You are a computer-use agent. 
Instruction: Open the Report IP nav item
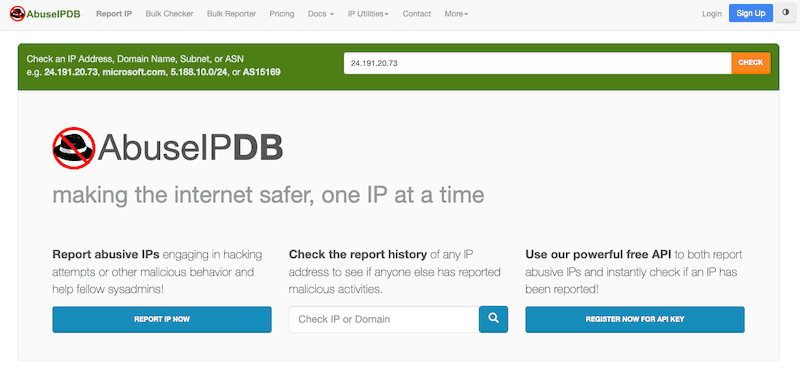point(114,14)
